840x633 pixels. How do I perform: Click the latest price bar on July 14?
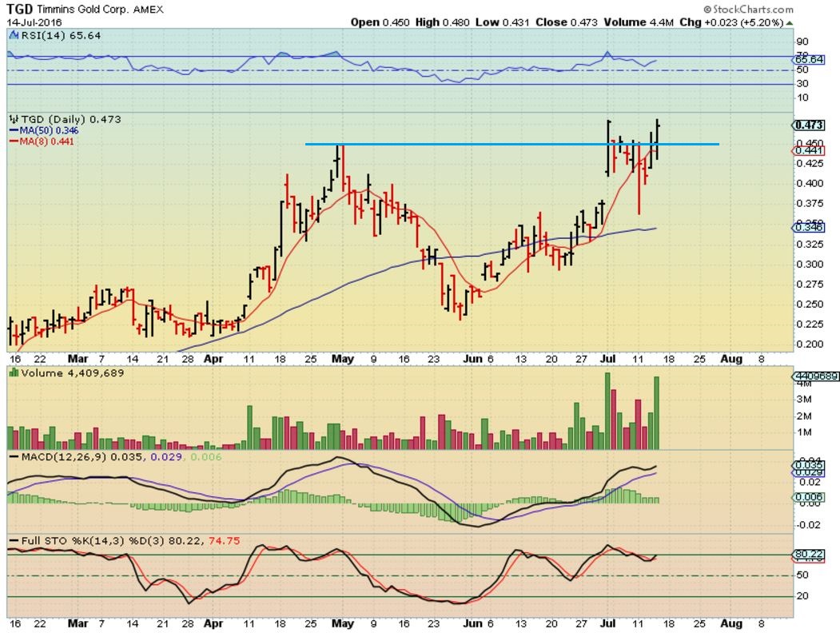(657, 139)
